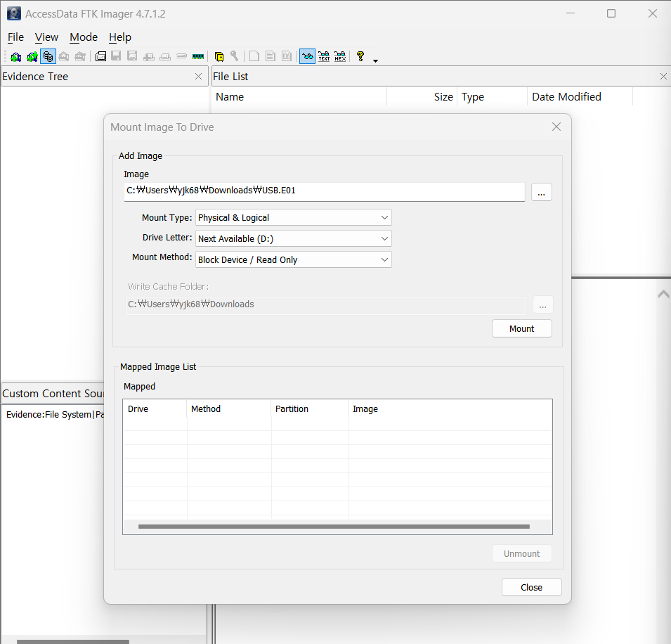Click the Image column header in Mapped list
This screenshot has height=644, width=671.
tap(450, 409)
